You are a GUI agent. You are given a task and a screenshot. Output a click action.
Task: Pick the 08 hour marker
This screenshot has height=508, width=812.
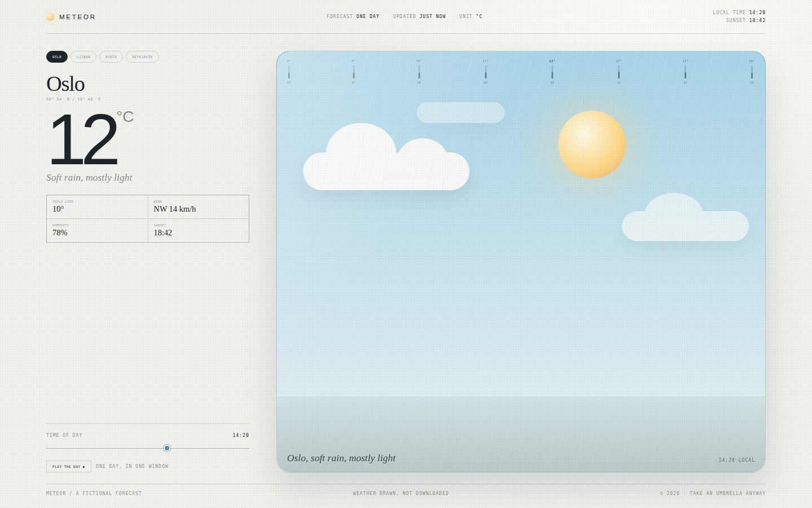[419, 72]
